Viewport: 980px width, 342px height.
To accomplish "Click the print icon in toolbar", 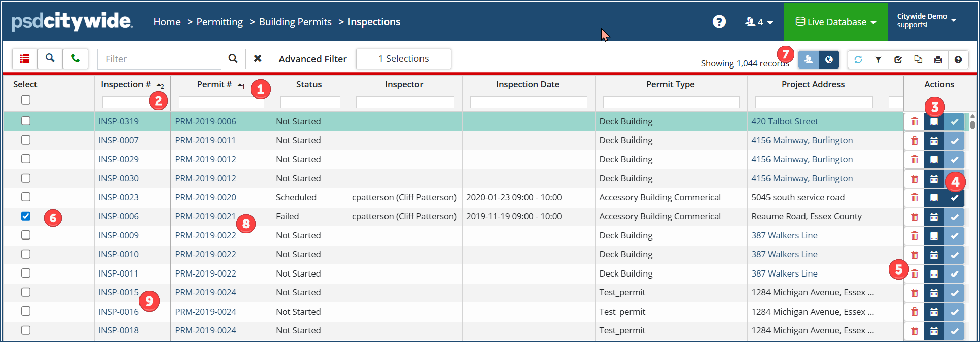I will pos(938,60).
